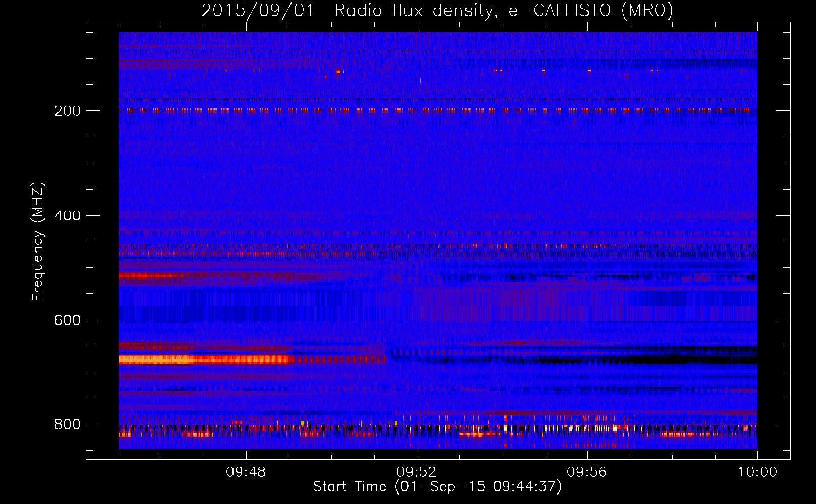Click the 09:48 time tick label

point(246,472)
